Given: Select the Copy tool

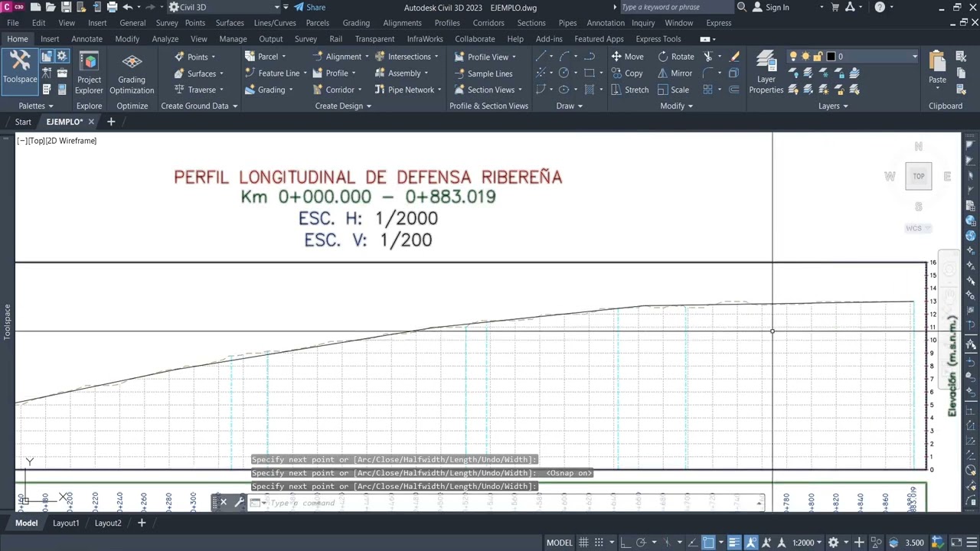Looking at the screenshot, I should pyautogui.click(x=627, y=73).
